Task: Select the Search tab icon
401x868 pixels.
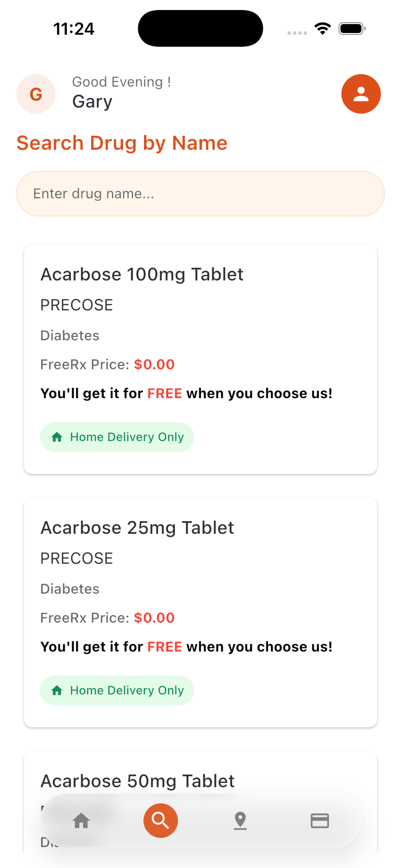Action: [x=161, y=821]
